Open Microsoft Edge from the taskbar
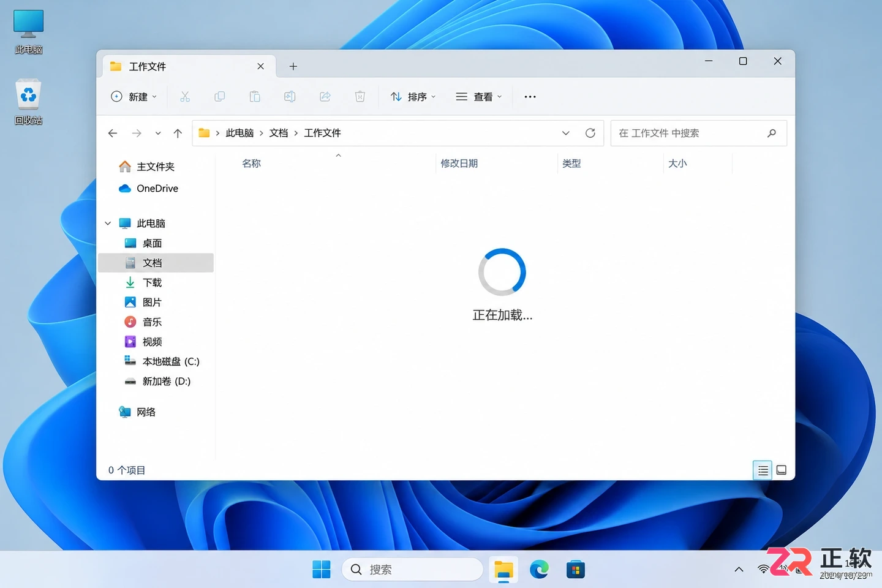This screenshot has height=588, width=882. (539, 570)
